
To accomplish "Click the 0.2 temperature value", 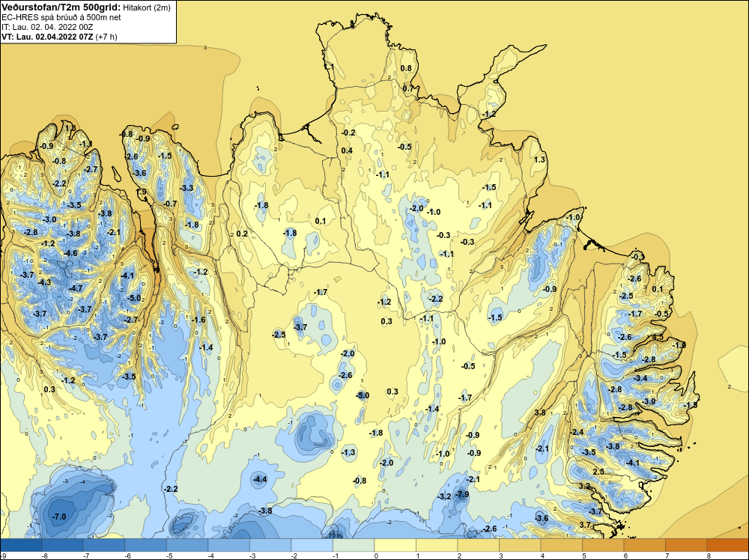I will pyautogui.click(x=242, y=234).
